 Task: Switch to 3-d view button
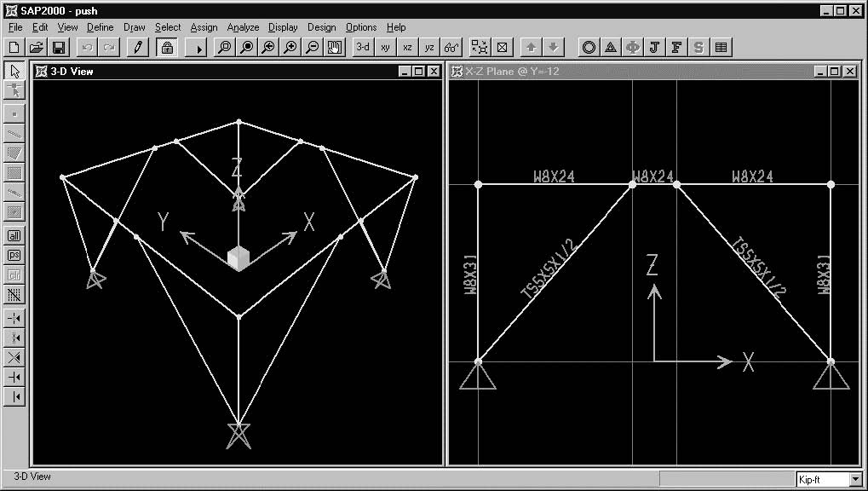tap(364, 48)
